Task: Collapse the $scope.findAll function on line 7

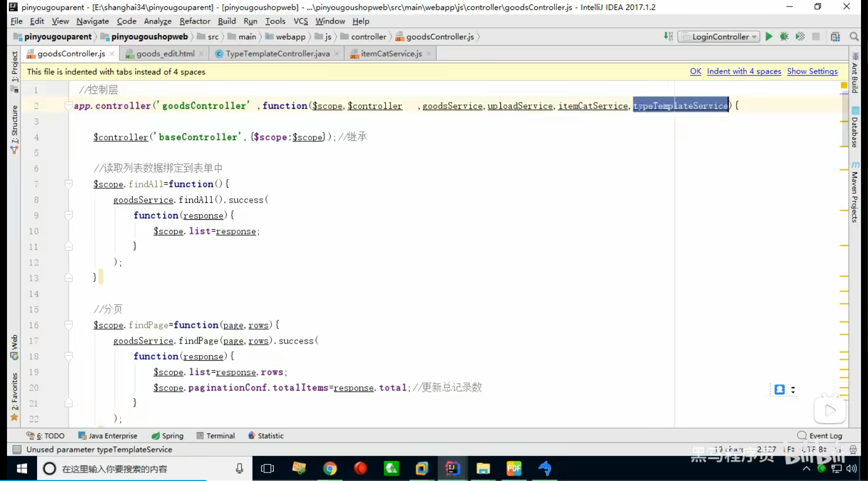Action: [69, 184]
